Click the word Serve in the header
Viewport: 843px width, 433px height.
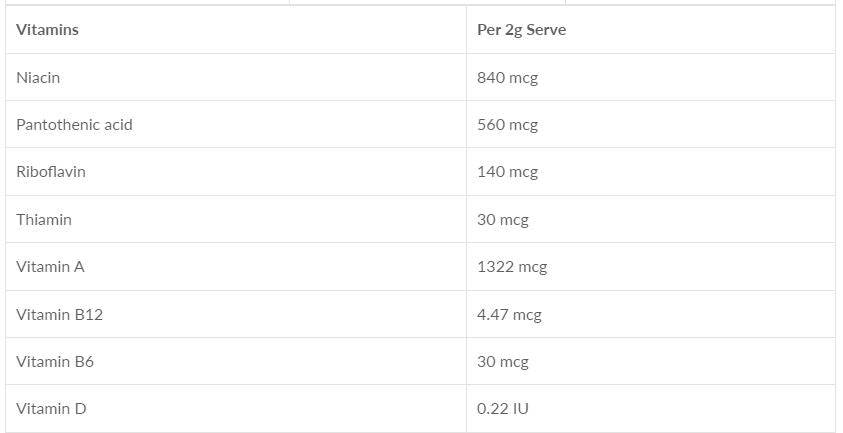[x=546, y=30]
